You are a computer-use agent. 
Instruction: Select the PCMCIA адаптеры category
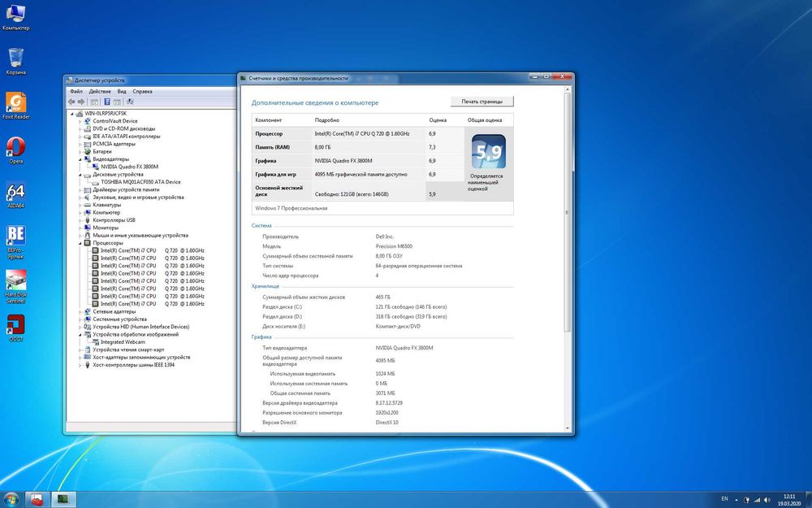(114, 144)
